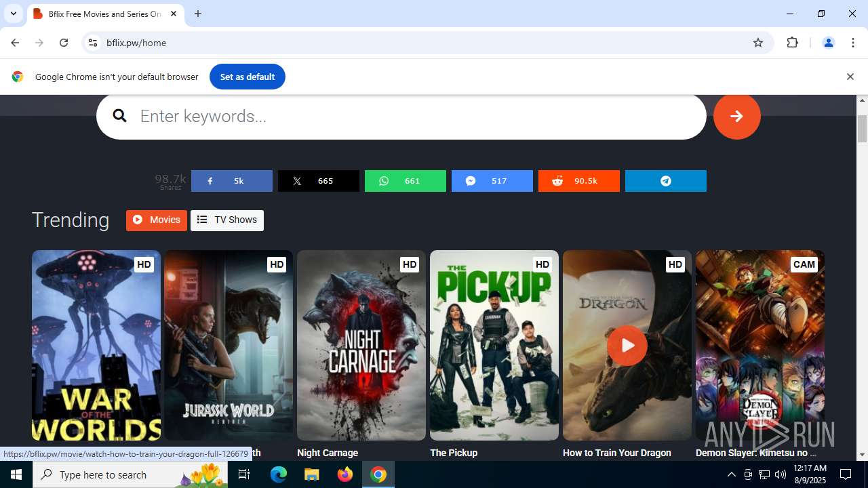Click the CAM badge on Demon Slayer
The image size is (868, 488).
coord(804,264)
